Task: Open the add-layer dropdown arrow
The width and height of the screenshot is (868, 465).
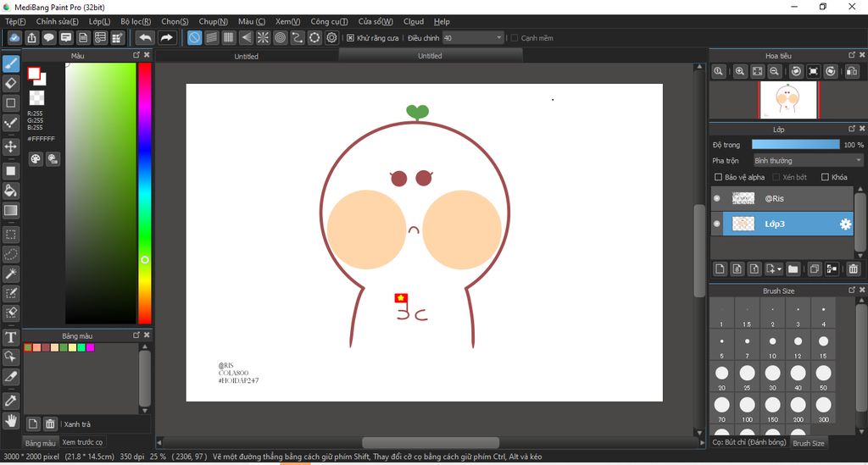Action: pyautogui.click(x=780, y=269)
